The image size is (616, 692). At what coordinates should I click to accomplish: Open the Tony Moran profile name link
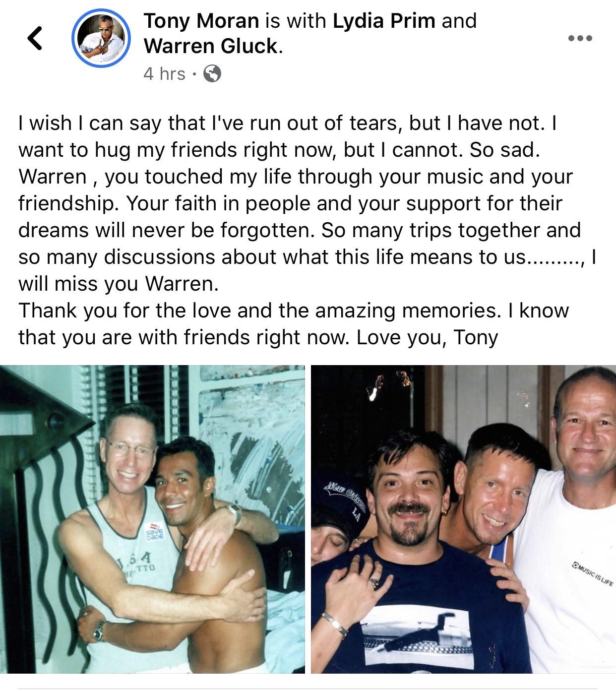click(x=201, y=21)
